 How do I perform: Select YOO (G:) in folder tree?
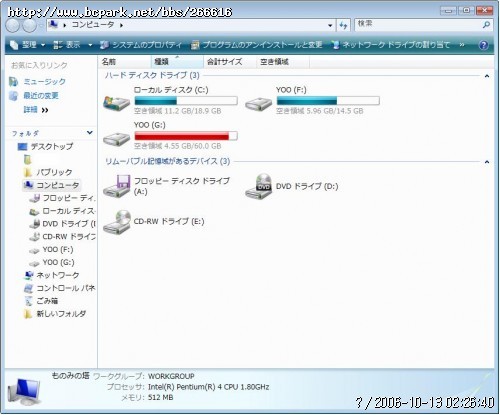(x=58, y=263)
